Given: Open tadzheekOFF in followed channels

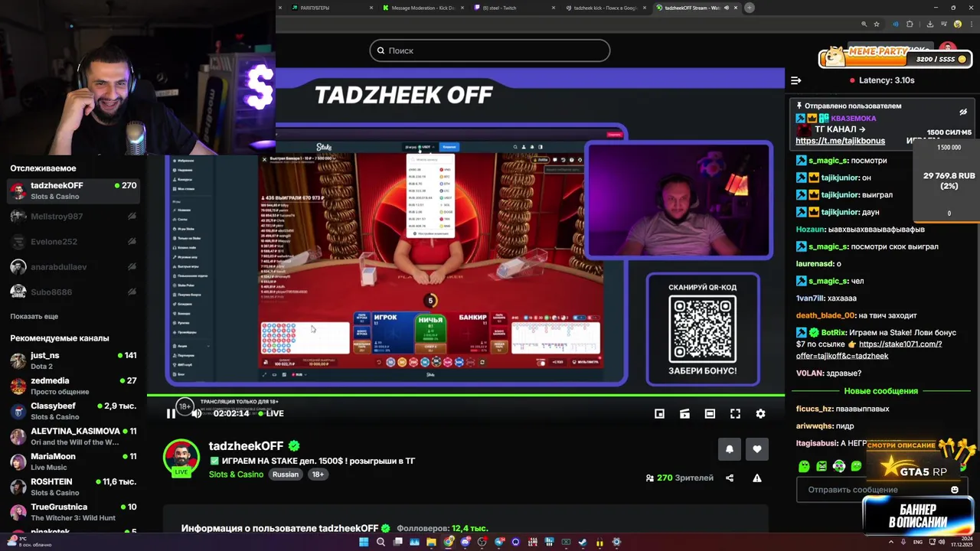Looking at the screenshot, I should click(73, 191).
